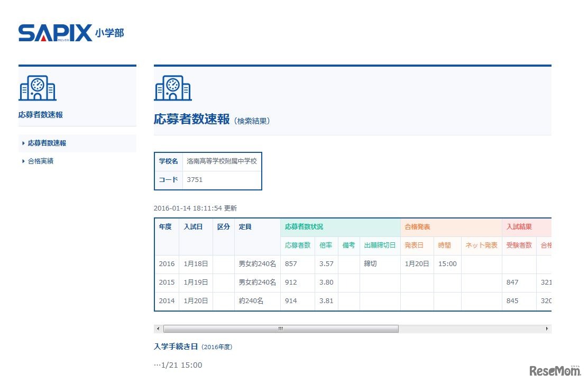The height and width of the screenshot is (383, 588).
Task: Open 合格実績 in the sidebar menu
Action: [40, 161]
